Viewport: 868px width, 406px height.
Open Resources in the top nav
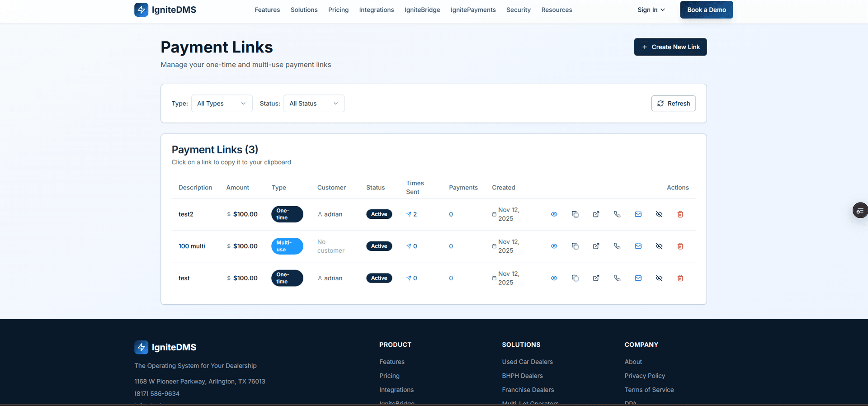click(x=557, y=10)
